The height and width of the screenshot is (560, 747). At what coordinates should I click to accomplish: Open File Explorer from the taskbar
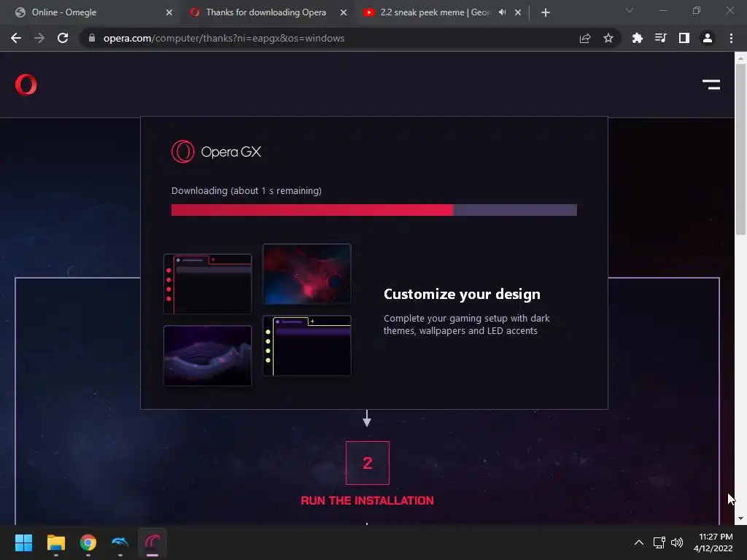tap(55, 542)
